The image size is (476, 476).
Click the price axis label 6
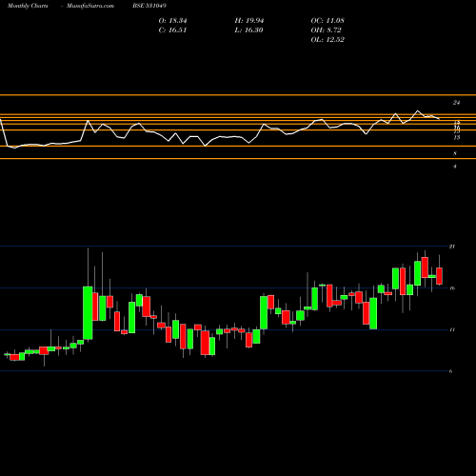pos(450,371)
